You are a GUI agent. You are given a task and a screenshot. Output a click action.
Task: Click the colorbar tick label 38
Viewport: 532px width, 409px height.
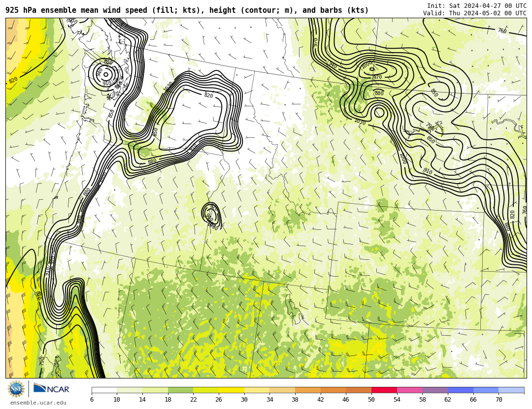coord(295,400)
